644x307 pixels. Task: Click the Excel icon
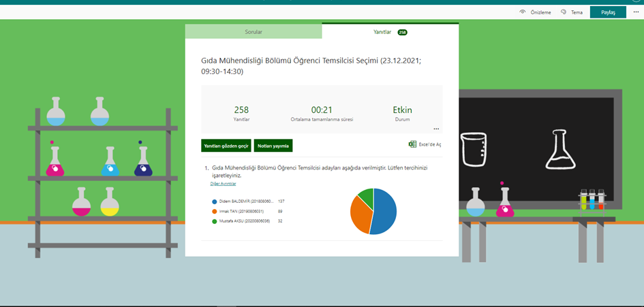[412, 144]
